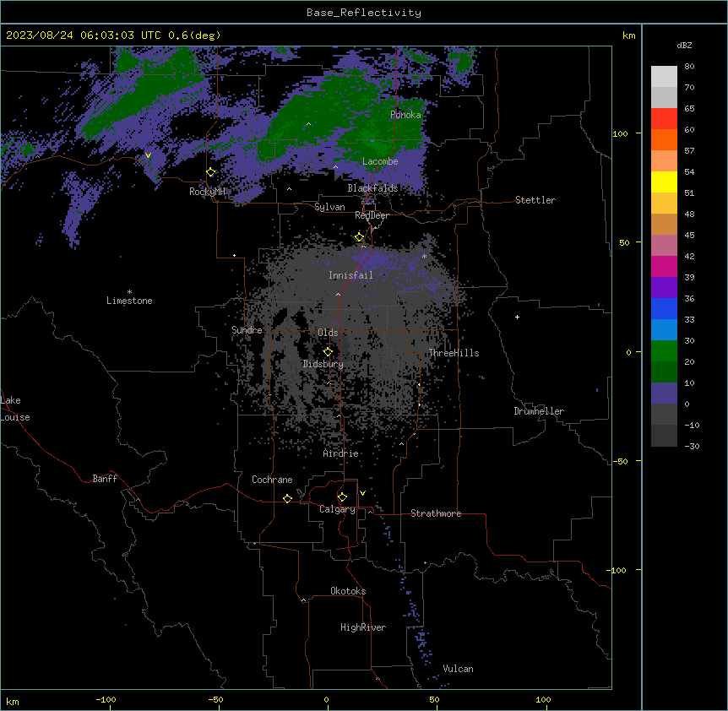Click the Olds city label
The image size is (728, 711).
point(328,333)
